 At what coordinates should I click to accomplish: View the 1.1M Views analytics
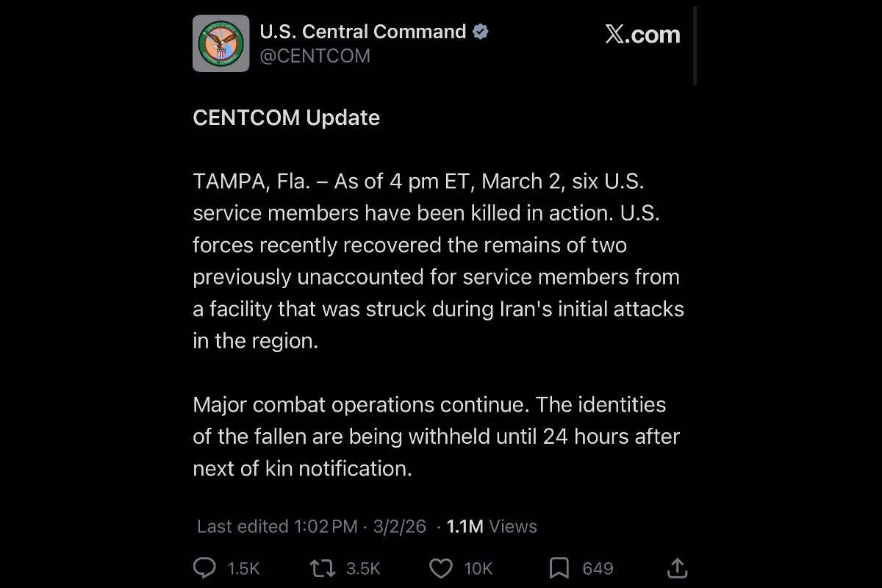coord(492,526)
